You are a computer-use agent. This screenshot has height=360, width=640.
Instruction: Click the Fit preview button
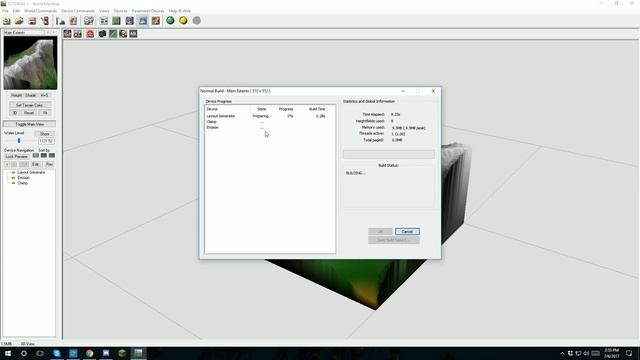[45, 113]
